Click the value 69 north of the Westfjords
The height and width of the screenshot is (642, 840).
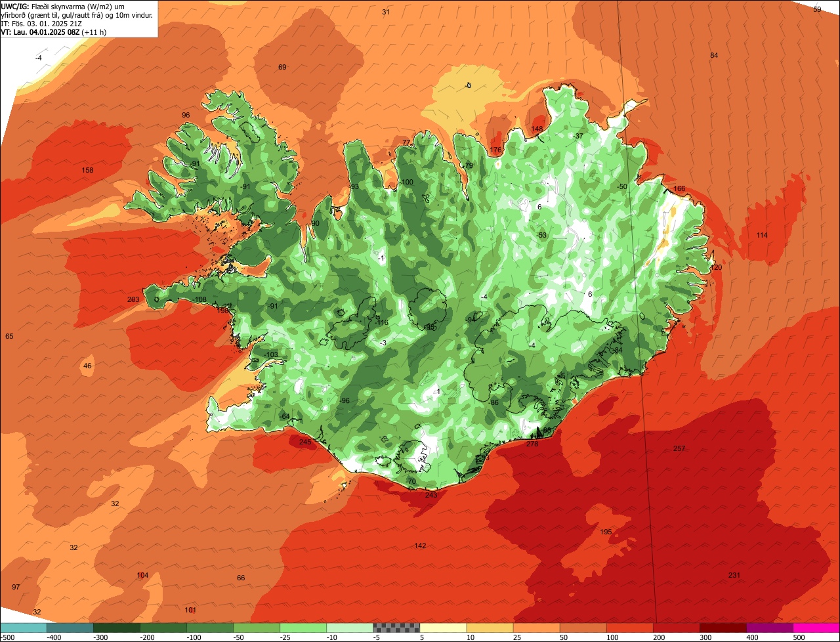click(x=282, y=67)
